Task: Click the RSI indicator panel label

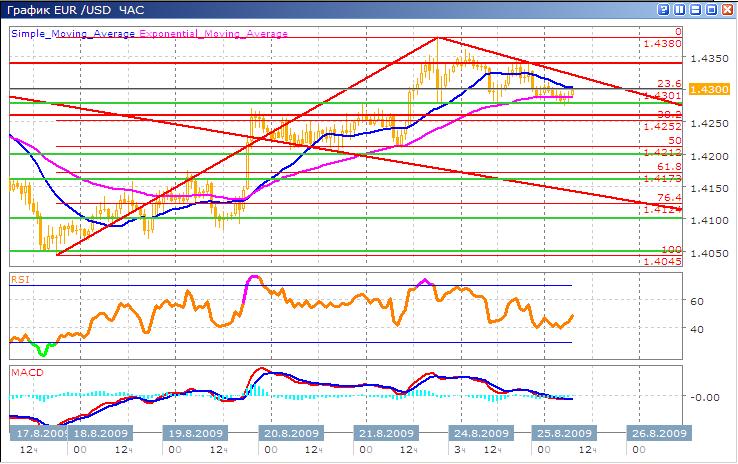Action: point(19,280)
